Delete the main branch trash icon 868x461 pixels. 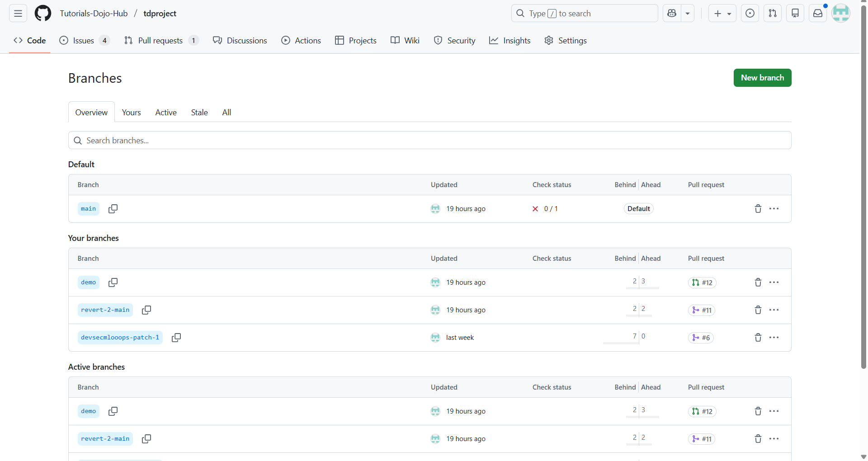(x=758, y=209)
